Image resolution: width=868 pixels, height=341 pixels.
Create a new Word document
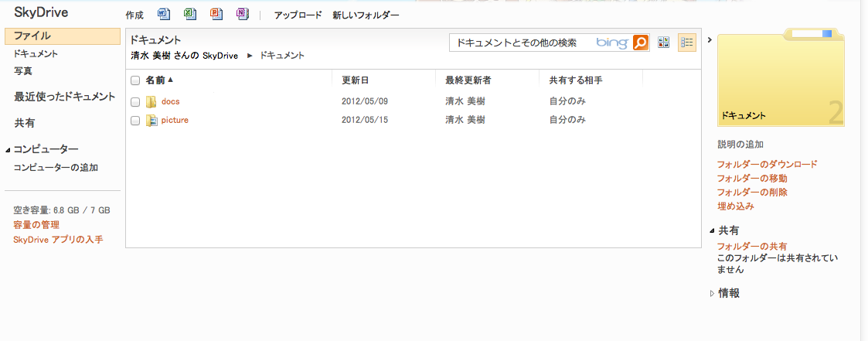click(164, 15)
